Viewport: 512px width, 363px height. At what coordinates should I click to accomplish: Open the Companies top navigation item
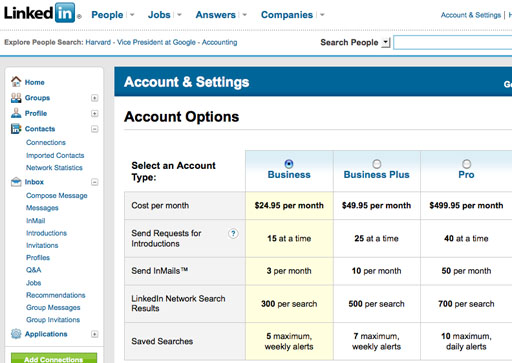287,15
